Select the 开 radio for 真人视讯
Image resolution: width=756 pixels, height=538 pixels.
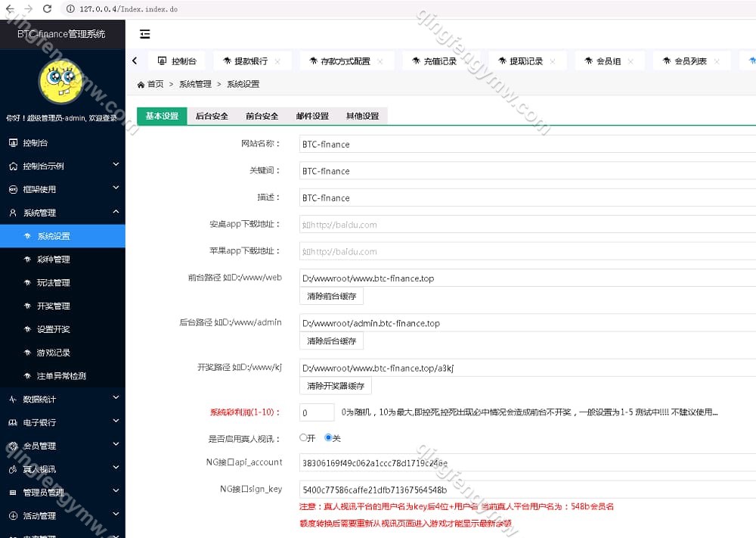(x=303, y=437)
